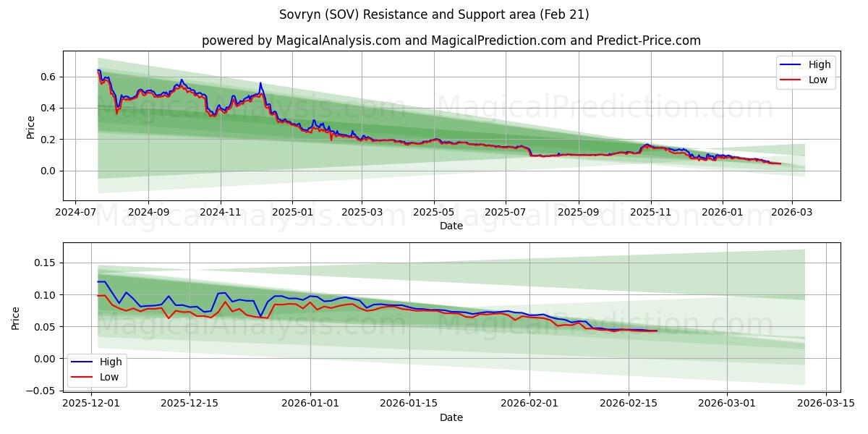The width and height of the screenshot is (868, 434).
Task: Click the '2026-01-15' tick label on bottom chart
Action: [x=409, y=405]
